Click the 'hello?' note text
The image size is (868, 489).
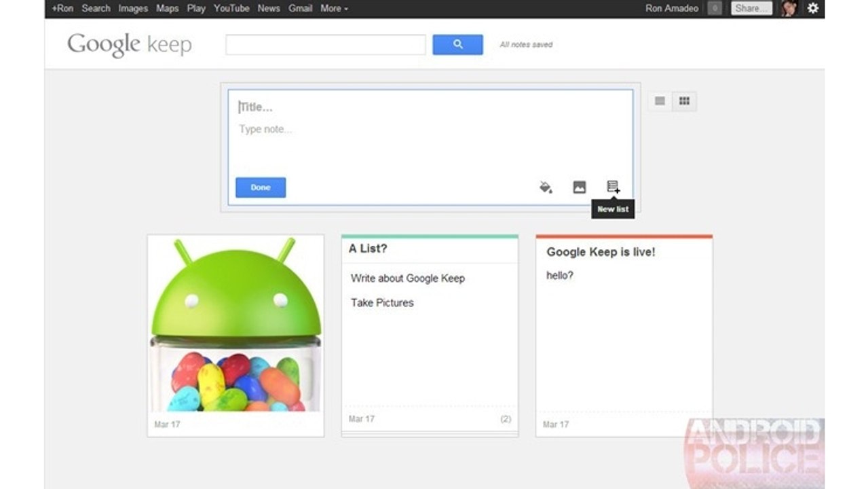pos(560,276)
